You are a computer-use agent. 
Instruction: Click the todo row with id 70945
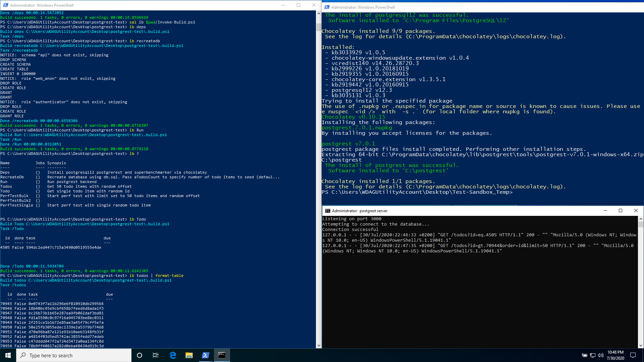tap(52, 304)
